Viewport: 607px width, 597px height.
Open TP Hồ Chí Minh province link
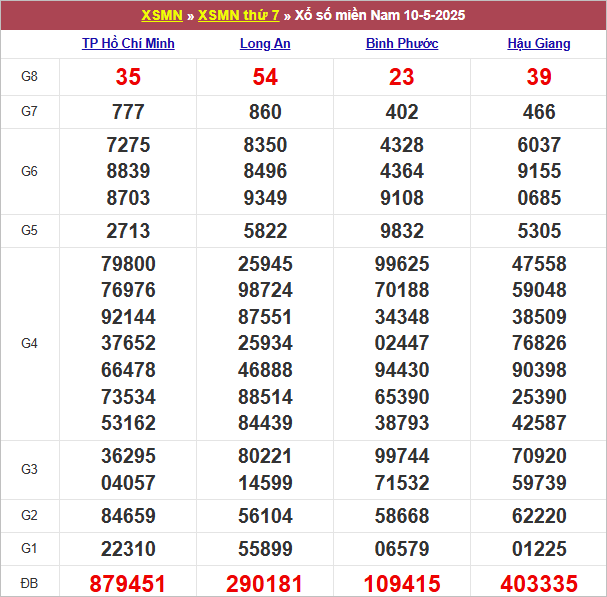(x=128, y=43)
